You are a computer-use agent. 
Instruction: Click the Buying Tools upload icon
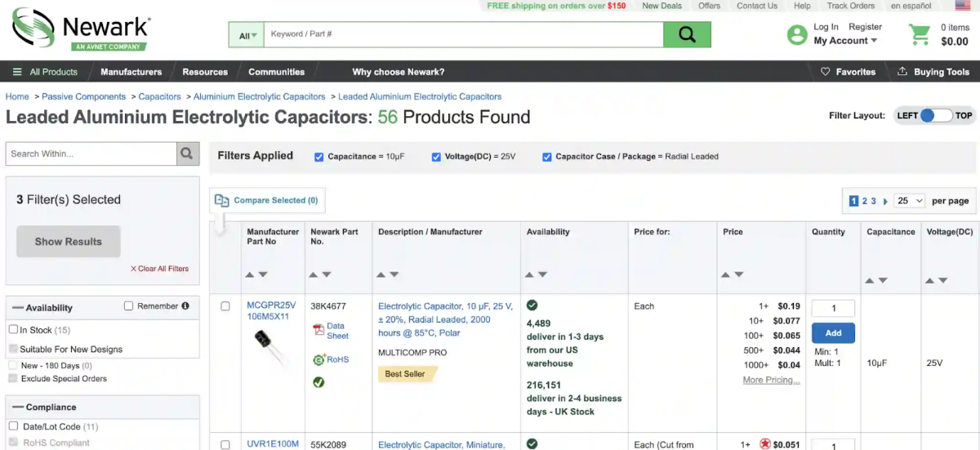[x=902, y=72]
